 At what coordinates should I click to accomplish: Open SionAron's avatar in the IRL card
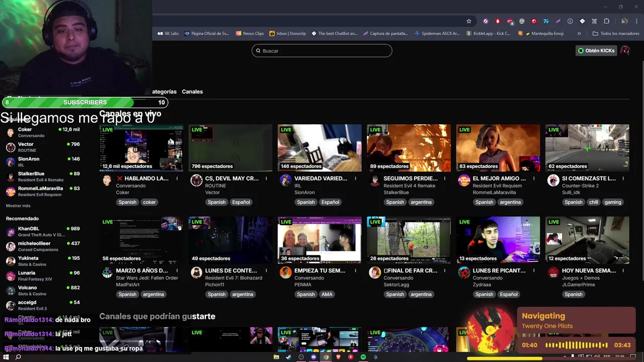(285, 181)
